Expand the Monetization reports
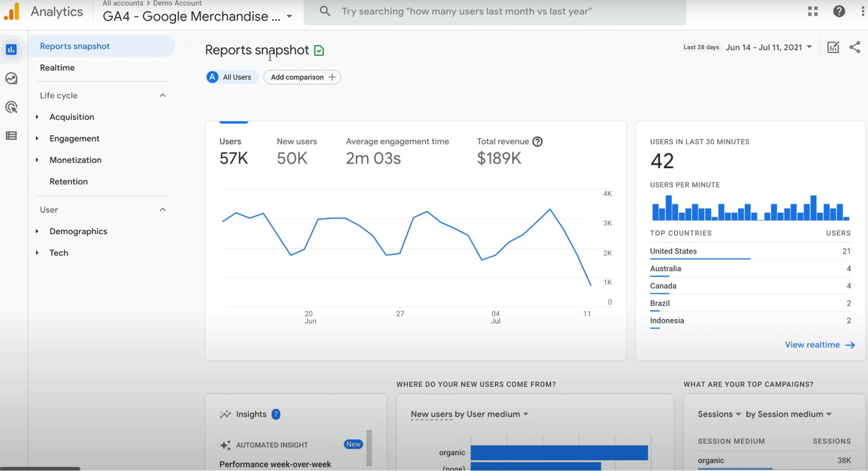 click(37, 160)
